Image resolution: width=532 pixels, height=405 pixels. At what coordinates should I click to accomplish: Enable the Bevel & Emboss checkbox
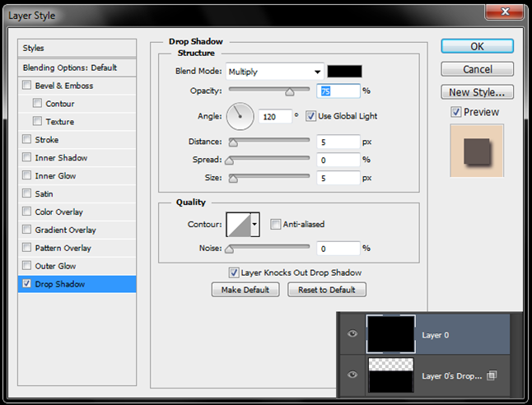coord(27,86)
